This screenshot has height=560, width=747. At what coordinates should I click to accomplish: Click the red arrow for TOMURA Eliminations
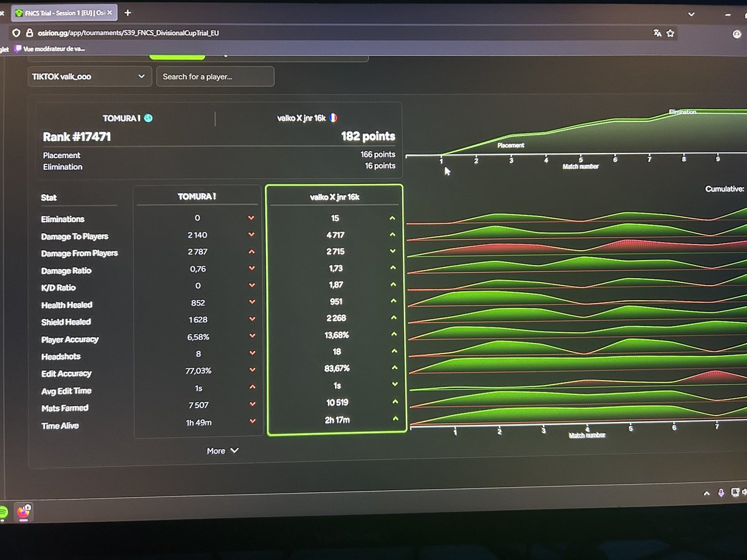click(251, 218)
